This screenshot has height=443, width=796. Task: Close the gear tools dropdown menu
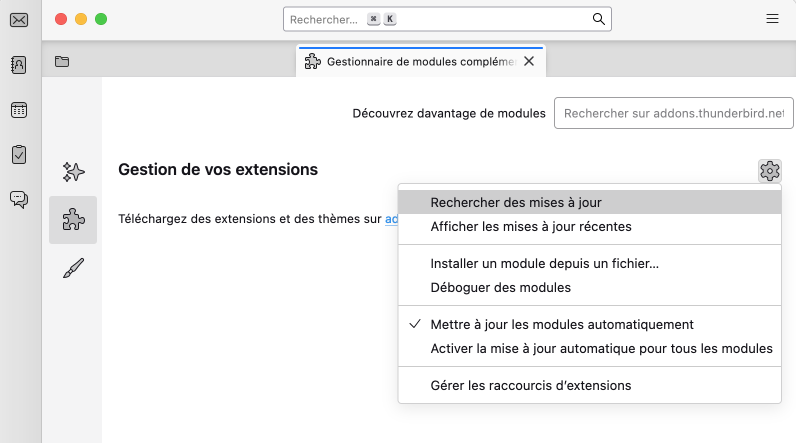[x=769, y=171]
